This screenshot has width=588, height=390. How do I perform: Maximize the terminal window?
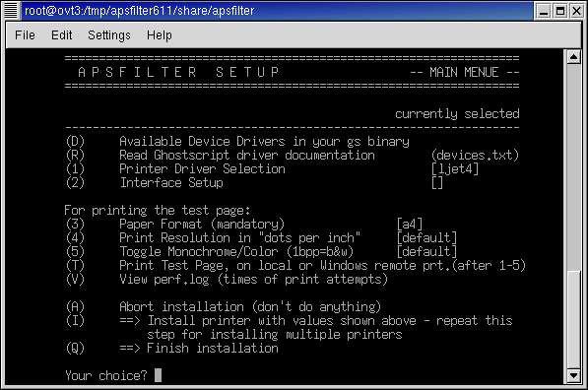point(559,11)
